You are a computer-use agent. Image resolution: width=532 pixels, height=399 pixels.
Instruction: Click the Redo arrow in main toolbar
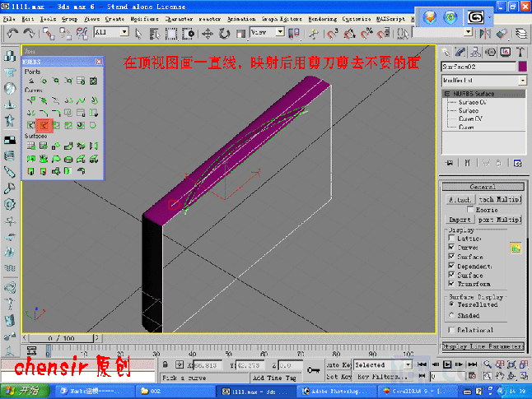point(29,33)
